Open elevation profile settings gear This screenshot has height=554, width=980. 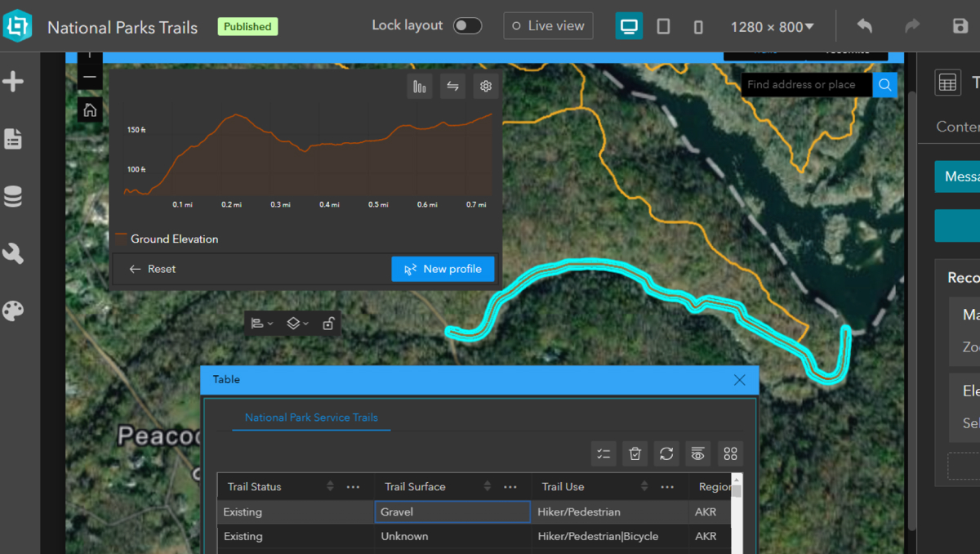(x=486, y=87)
